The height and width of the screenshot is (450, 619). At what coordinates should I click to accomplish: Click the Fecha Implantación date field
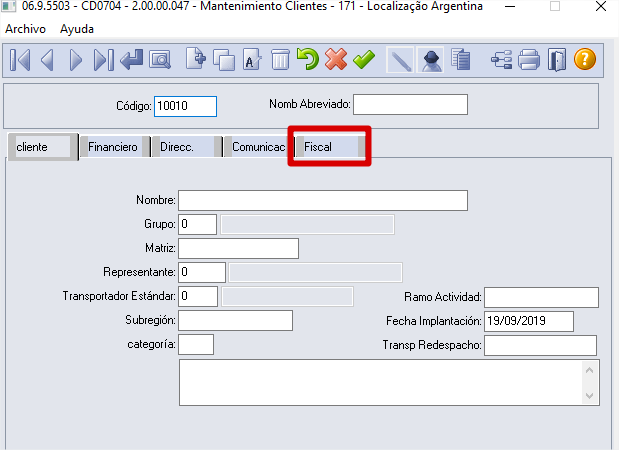(x=529, y=321)
